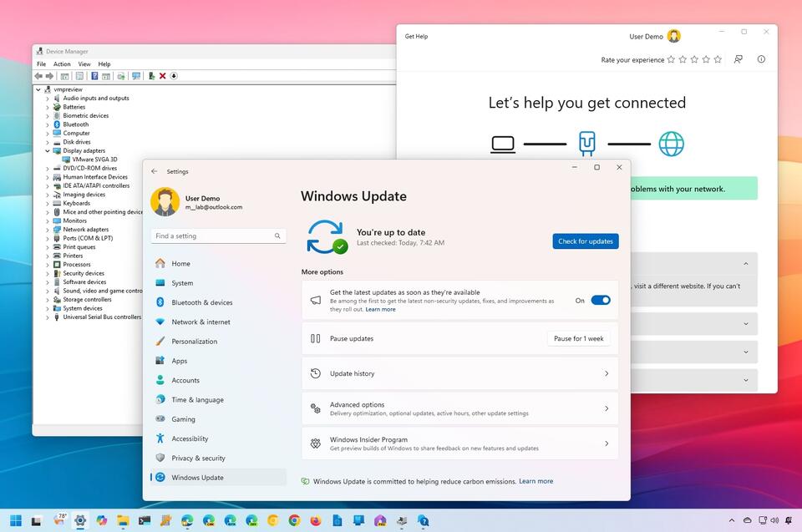Open the Pause updates section icon in Windows Update
Image resolution: width=802 pixels, height=532 pixels.
click(x=316, y=338)
